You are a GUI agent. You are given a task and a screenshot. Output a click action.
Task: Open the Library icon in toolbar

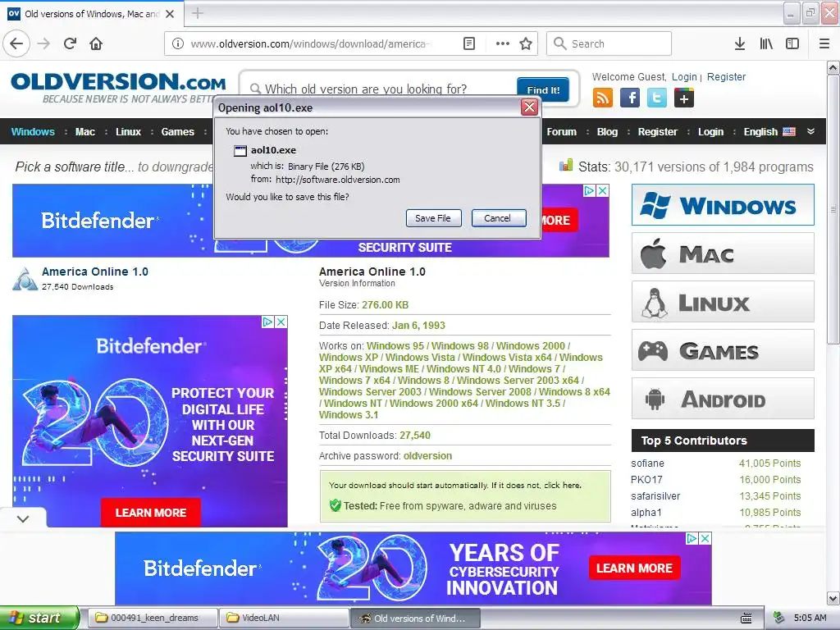click(x=766, y=43)
